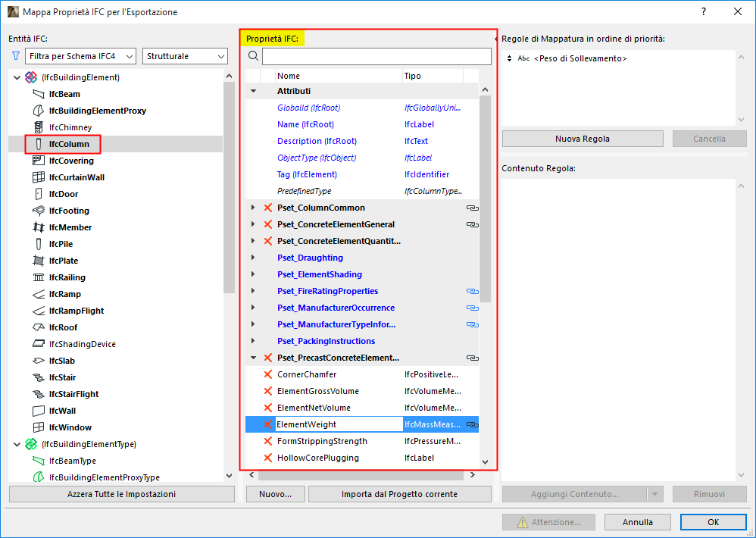Viewport: 756px width, 538px height.
Task: Click the IfcStairFlight entity icon
Action: tap(39, 394)
